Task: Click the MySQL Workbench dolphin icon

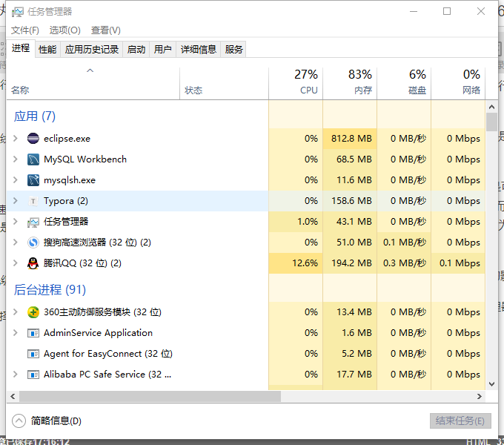Action: click(33, 159)
